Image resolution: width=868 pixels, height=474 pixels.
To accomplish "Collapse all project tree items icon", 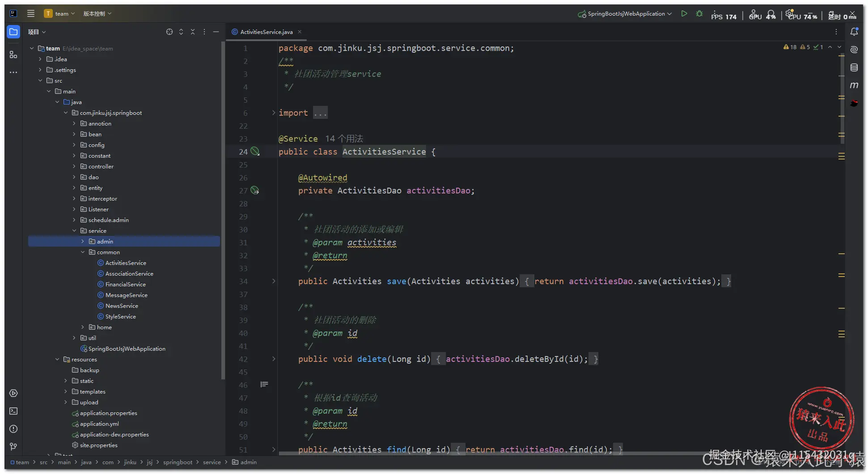I will click(x=193, y=32).
